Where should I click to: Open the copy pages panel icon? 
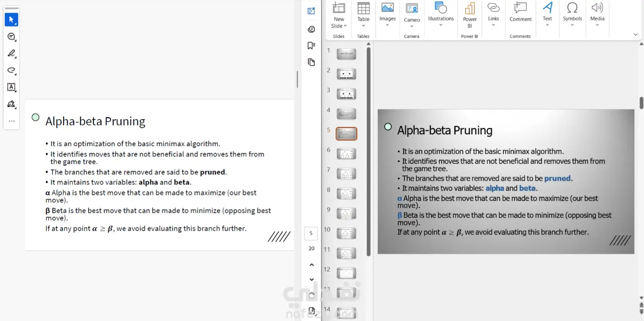(x=311, y=62)
